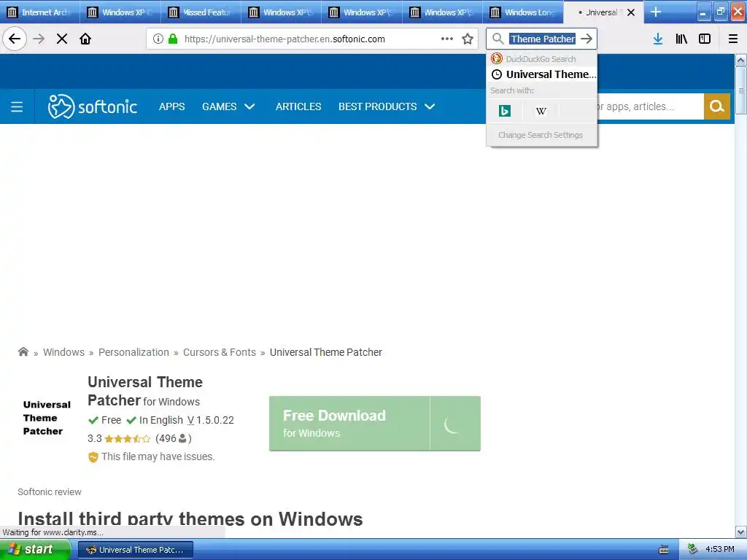The width and height of the screenshot is (747, 560).
Task: Open the Library bookshelf icon
Action: (681, 39)
